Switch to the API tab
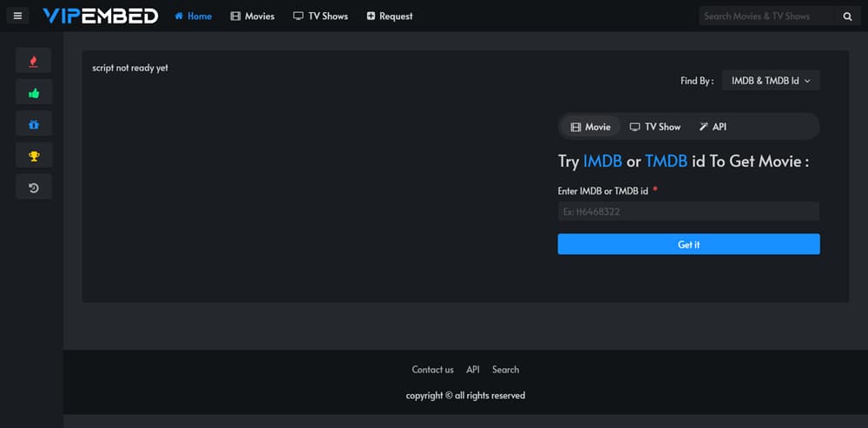This screenshot has width=868, height=428. [713, 127]
